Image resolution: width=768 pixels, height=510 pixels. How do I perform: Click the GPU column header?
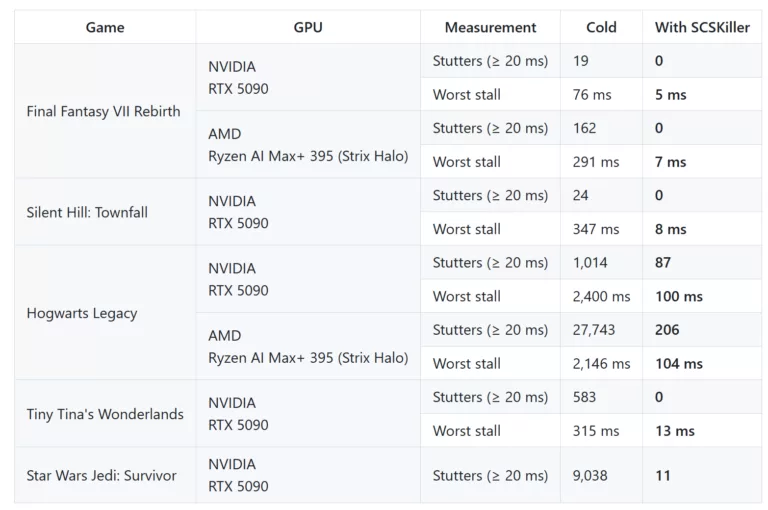[x=308, y=27]
